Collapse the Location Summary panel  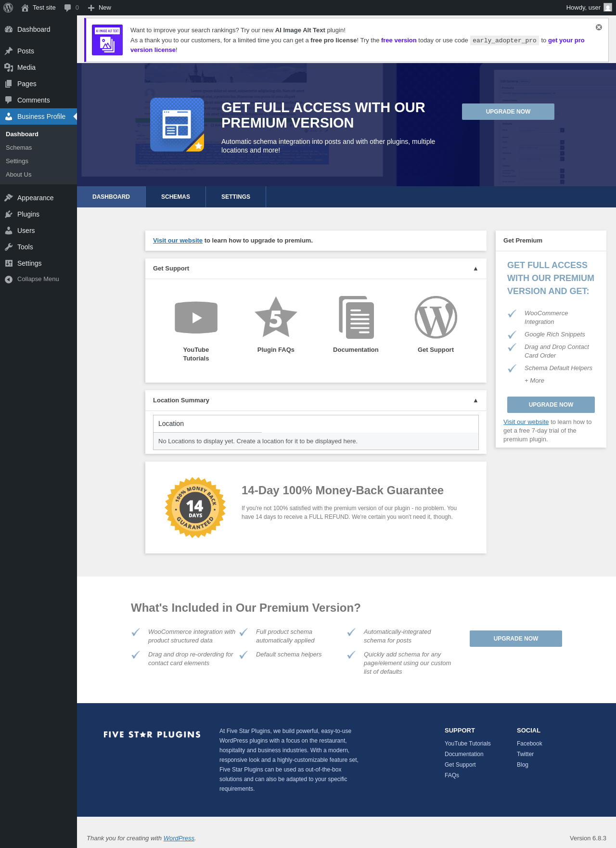click(475, 400)
